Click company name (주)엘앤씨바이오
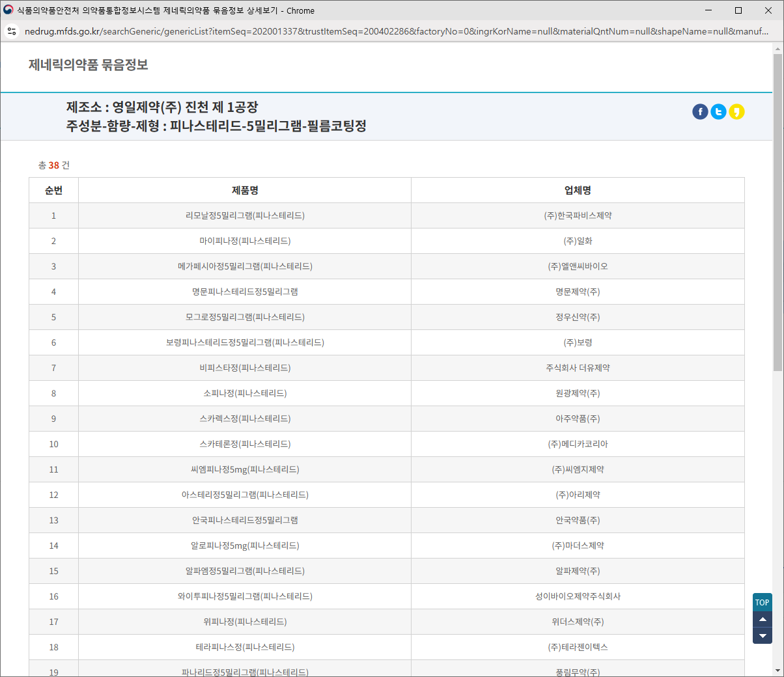 (578, 266)
